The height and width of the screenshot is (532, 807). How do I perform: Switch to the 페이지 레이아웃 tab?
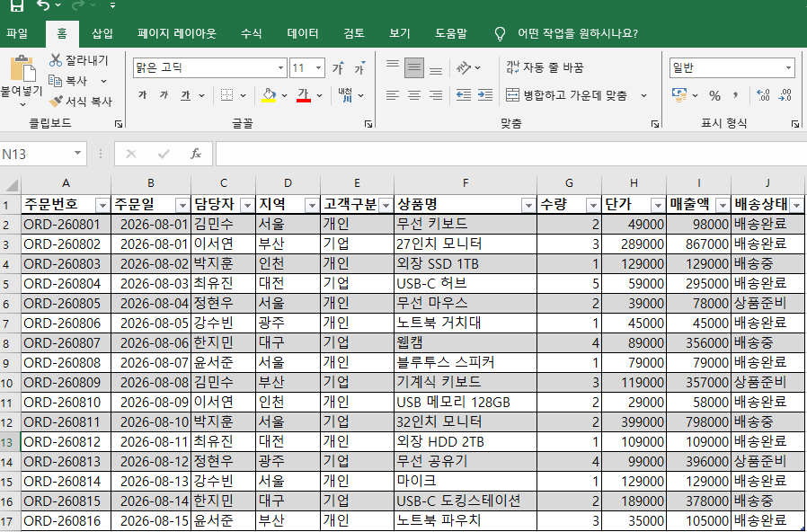click(176, 34)
